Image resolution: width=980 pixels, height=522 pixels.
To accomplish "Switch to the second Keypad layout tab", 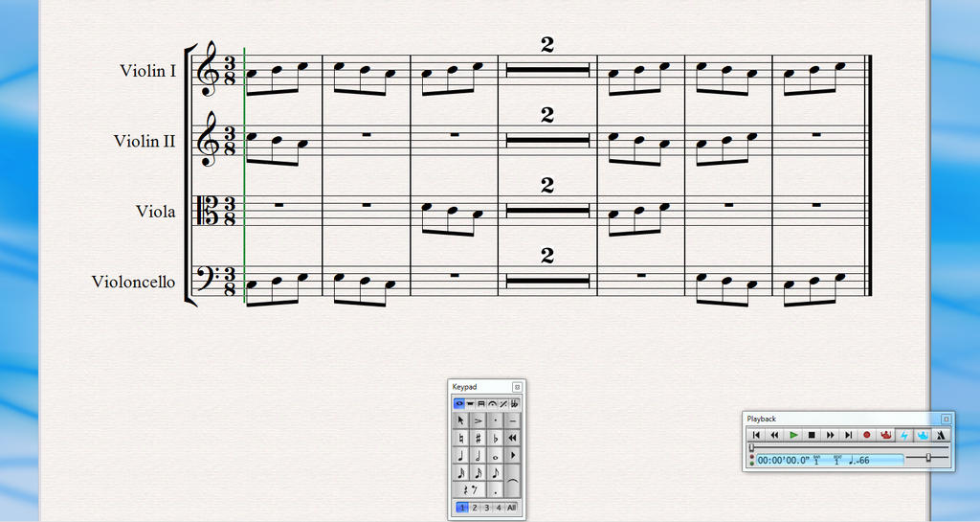I will 470,404.
